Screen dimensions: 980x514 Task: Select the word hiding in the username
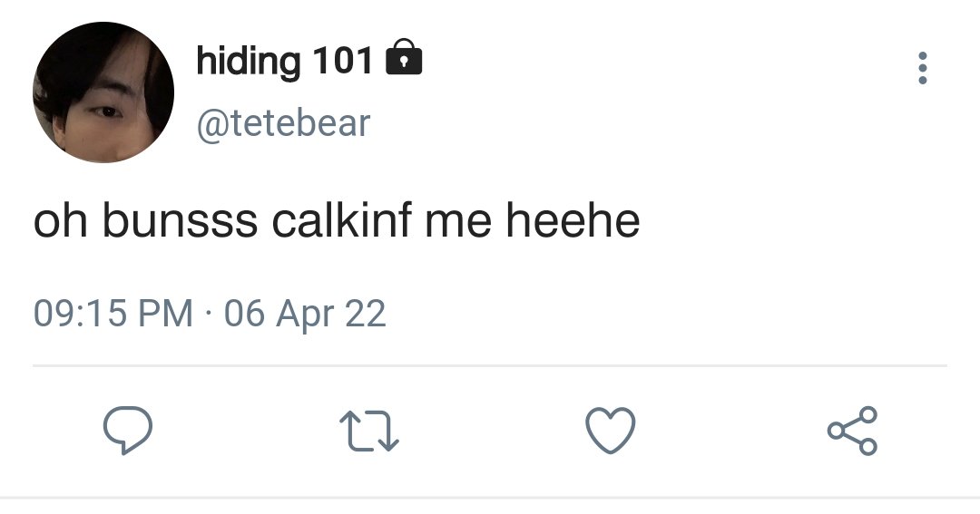coord(248,62)
